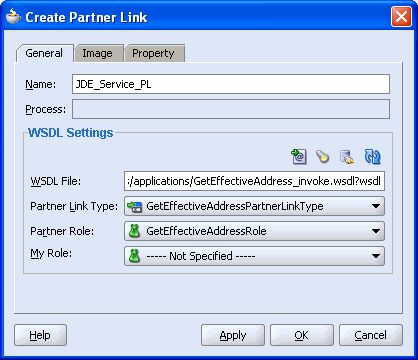Screen dimensions: 418x360
Task: Click the WSDL Settings heading
Action: coord(71,132)
